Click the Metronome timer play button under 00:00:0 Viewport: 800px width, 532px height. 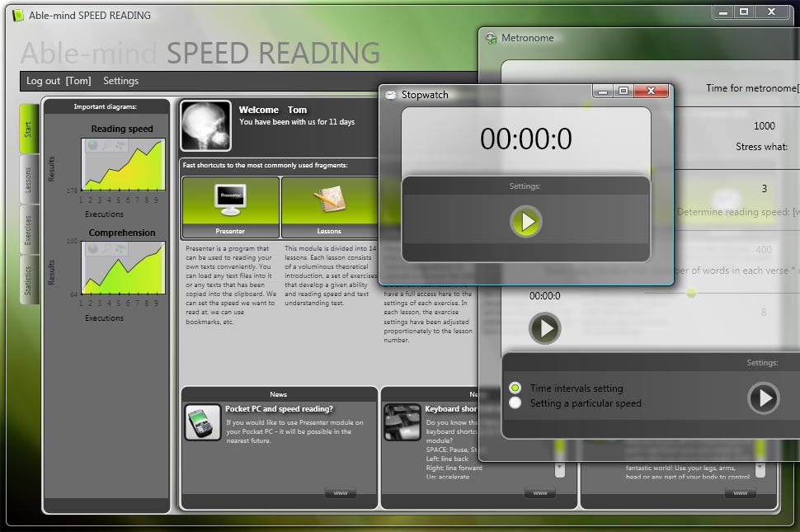pyautogui.click(x=545, y=328)
